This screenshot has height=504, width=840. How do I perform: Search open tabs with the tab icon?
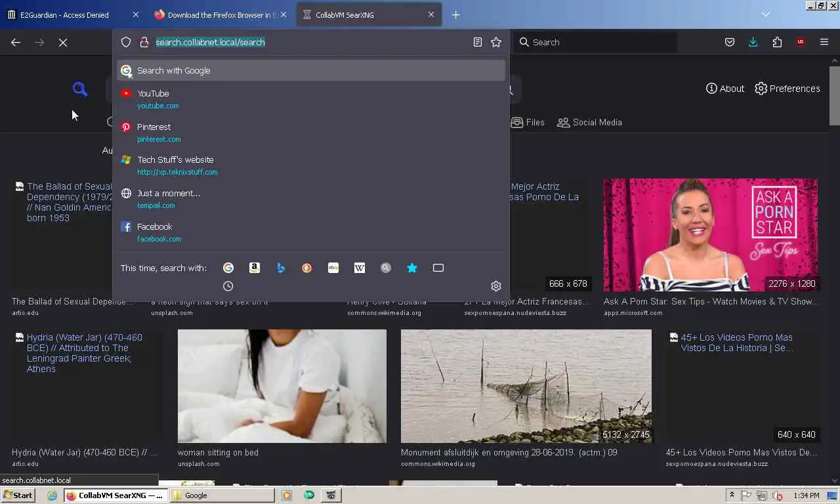pos(438,268)
